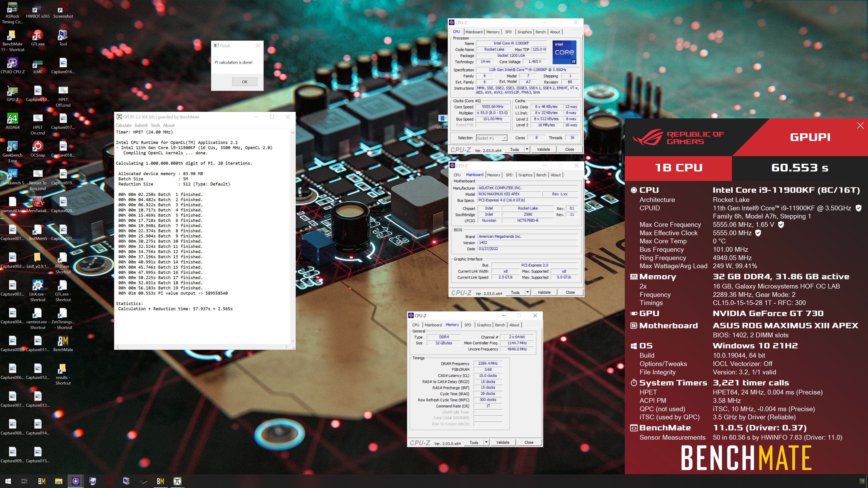Open Windows Start menu

[x=8, y=481]
